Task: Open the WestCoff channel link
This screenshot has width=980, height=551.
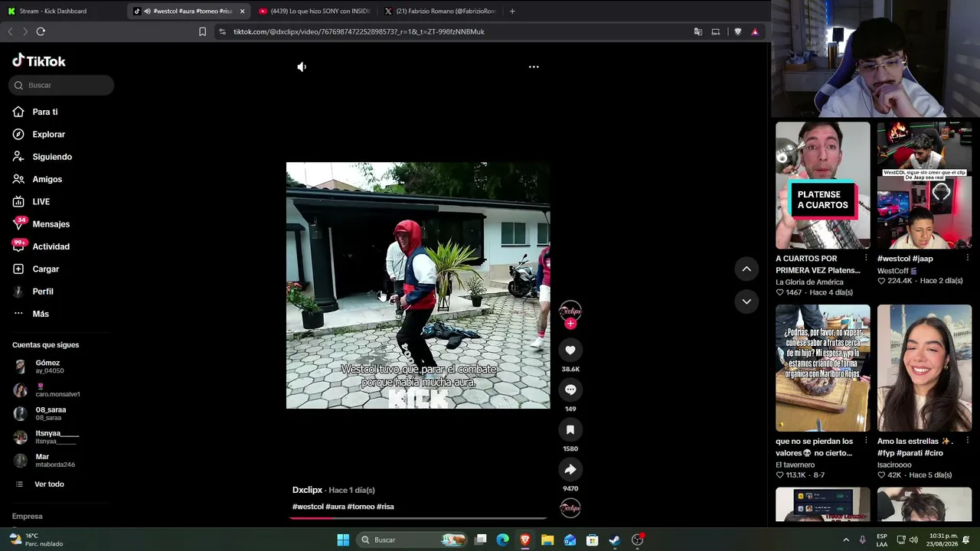Action: [x=897, y=270]
